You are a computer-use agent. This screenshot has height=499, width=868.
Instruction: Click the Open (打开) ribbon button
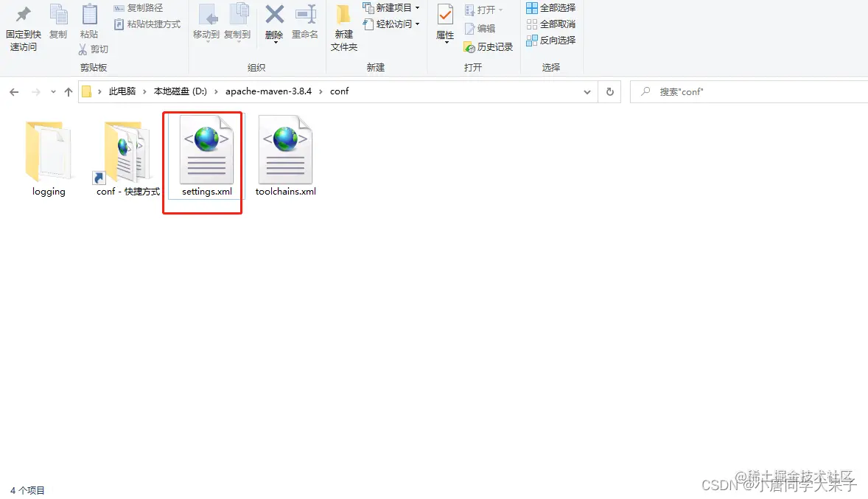tap(483, 10)
